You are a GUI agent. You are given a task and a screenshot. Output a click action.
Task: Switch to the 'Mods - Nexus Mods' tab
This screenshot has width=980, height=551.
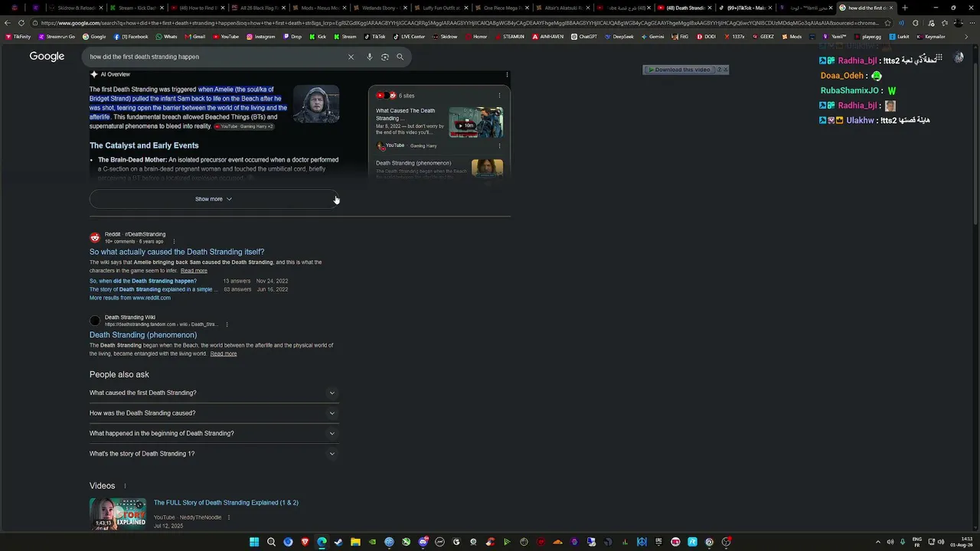pyautogui.click(x=318, y=8)
